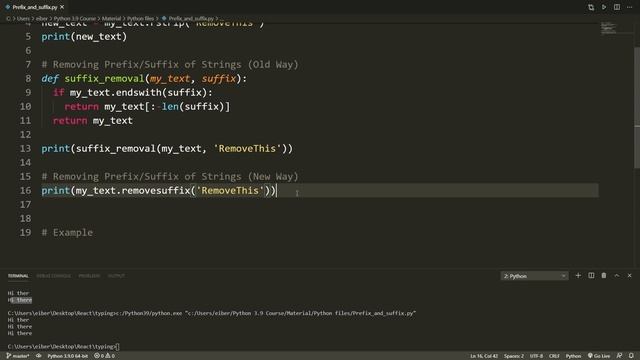This screenshot has height=360, width=640.
Task: Click 'print(new_text)' on line 5
Action: [84, 36]
